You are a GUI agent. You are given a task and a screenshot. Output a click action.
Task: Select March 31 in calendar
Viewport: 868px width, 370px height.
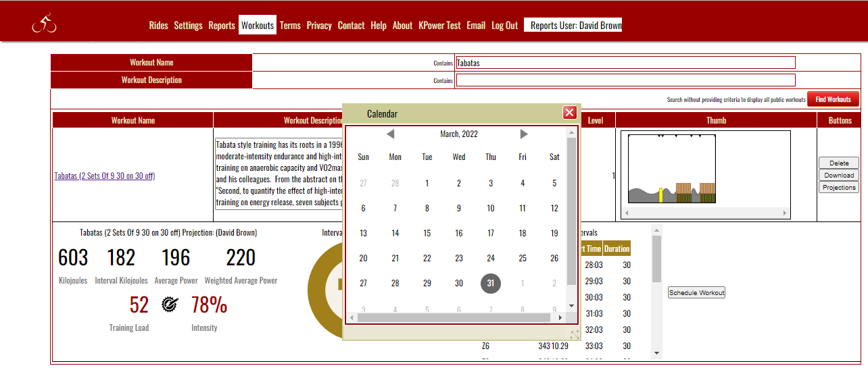tap(491, 284)
